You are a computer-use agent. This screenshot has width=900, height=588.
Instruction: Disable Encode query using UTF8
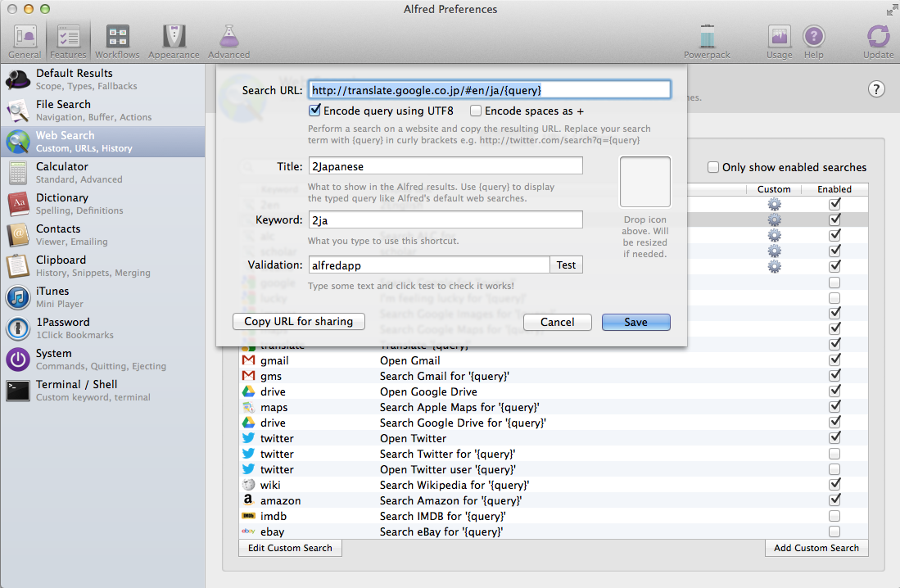315,111
